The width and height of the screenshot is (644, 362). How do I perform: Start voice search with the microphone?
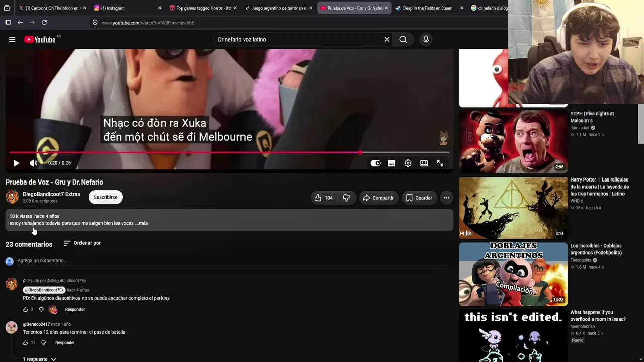point(426,39)
